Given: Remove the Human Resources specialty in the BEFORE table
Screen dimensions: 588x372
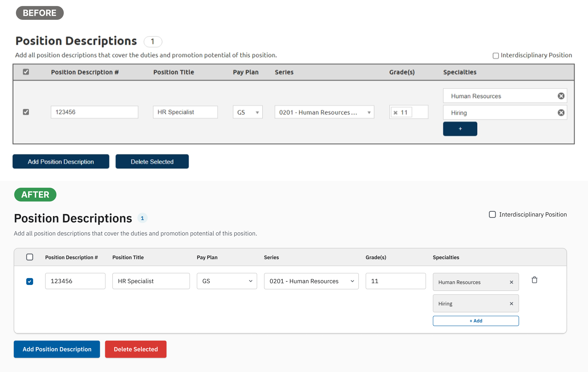Looking at the screenshot, I should (x=561, y=96).
